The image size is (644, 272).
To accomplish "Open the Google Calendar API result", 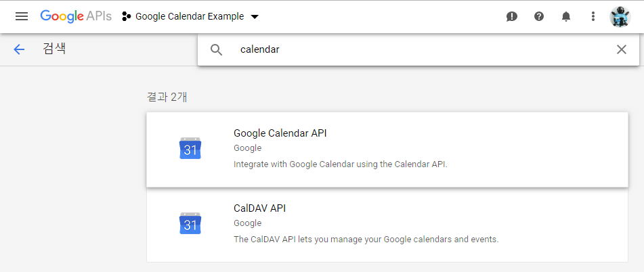I will tap(387, 150).
